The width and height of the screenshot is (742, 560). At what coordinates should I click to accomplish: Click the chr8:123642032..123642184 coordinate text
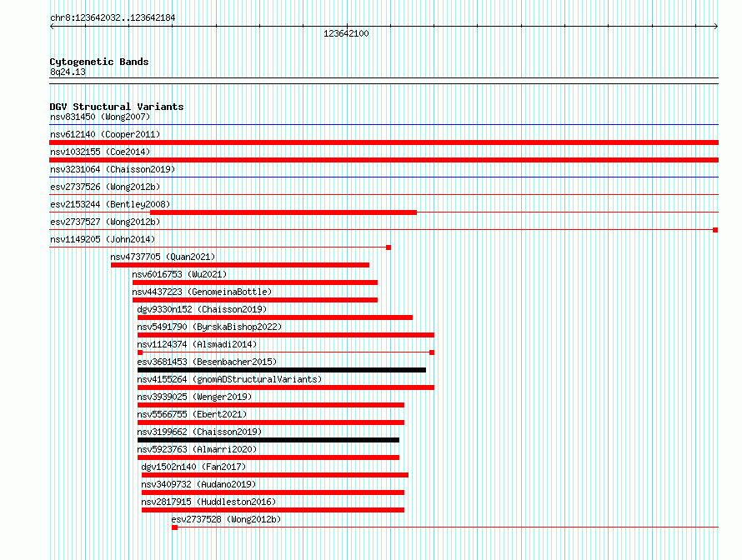tap(113, 17)
